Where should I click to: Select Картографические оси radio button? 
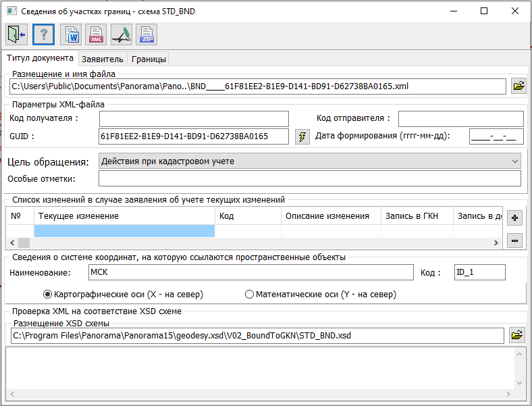click(x=48, y=295)
